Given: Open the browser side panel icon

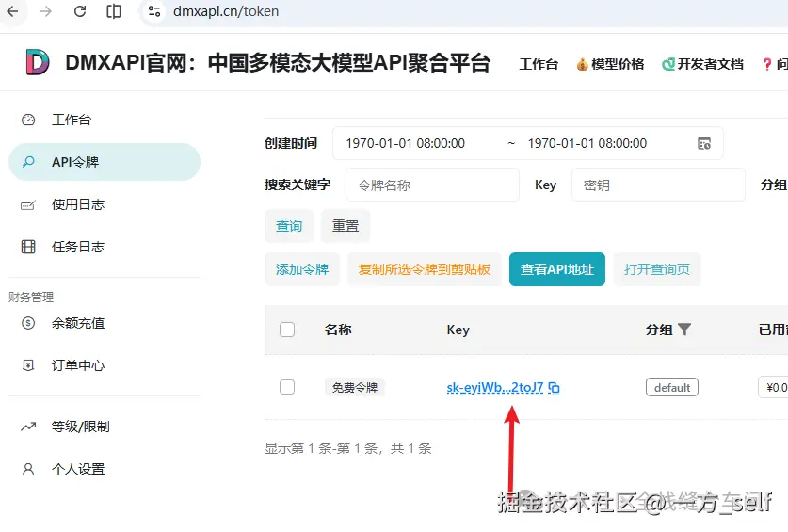Looking at the screenshot, I should (x=114, y=11).
